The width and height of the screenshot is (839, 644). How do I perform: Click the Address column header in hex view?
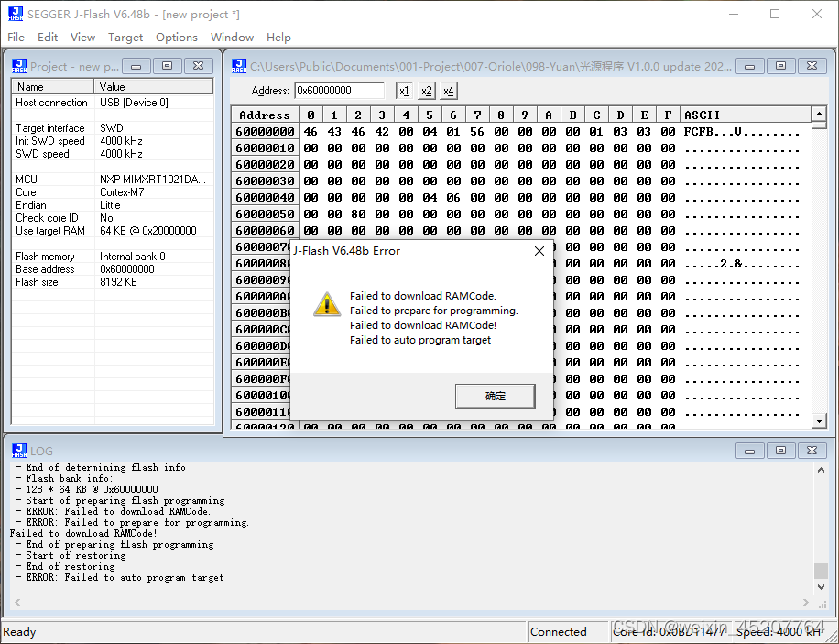point(265,115)
